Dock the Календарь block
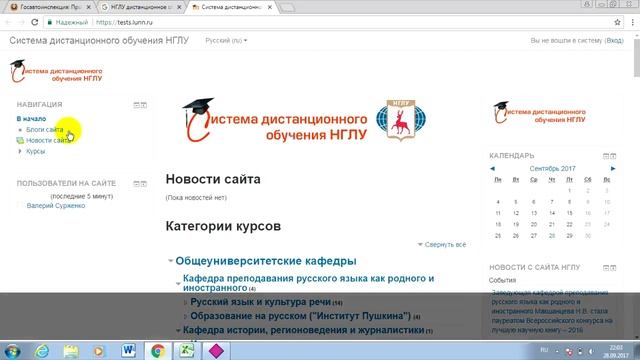The height and width of the screenshot is (360, 640). [x=613, y=156]
